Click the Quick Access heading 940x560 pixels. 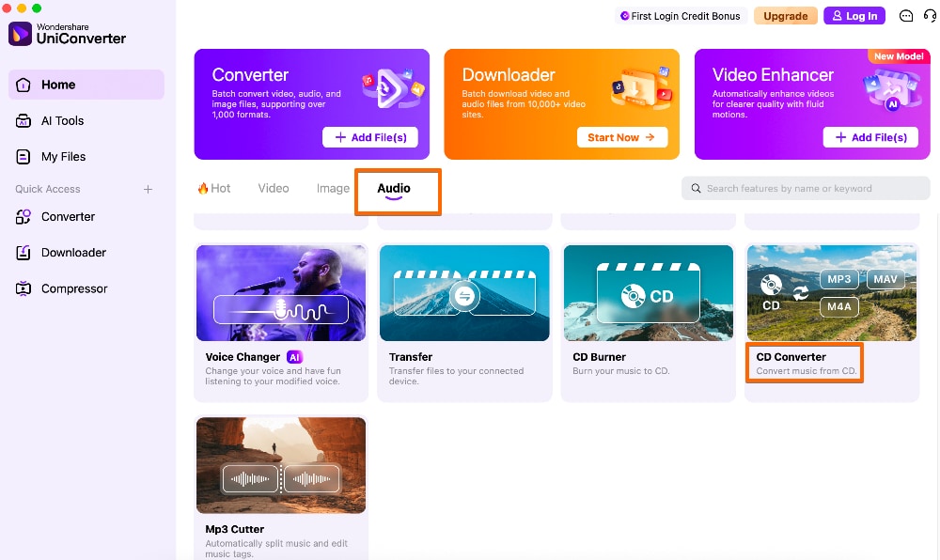[x=47, y=189]
